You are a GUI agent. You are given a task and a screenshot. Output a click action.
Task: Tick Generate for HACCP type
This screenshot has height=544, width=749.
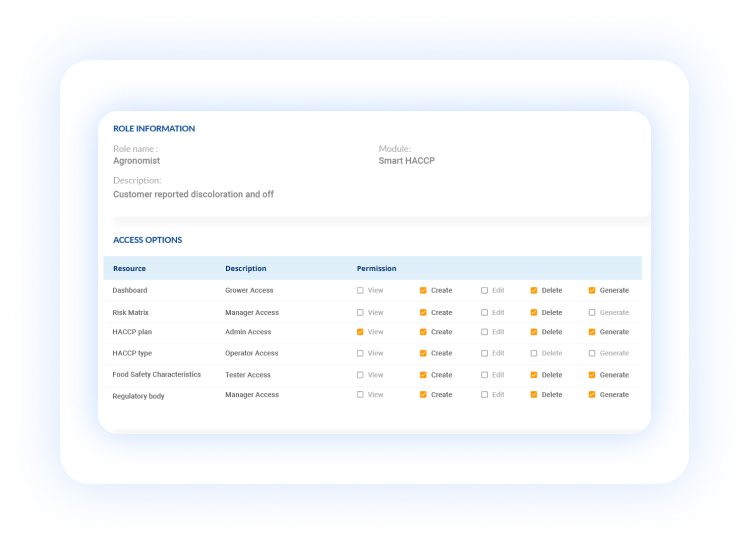click(x=592, y=353)
